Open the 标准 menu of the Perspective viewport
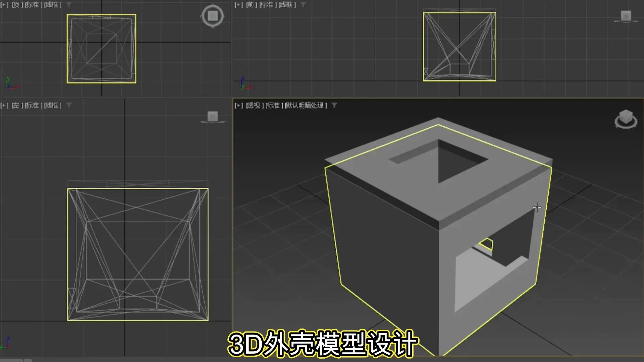 [273, 105]
